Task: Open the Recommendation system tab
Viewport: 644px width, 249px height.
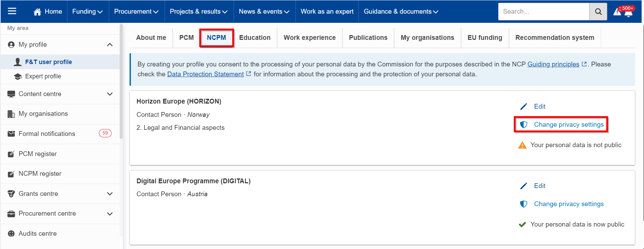Action: (555, 38)
